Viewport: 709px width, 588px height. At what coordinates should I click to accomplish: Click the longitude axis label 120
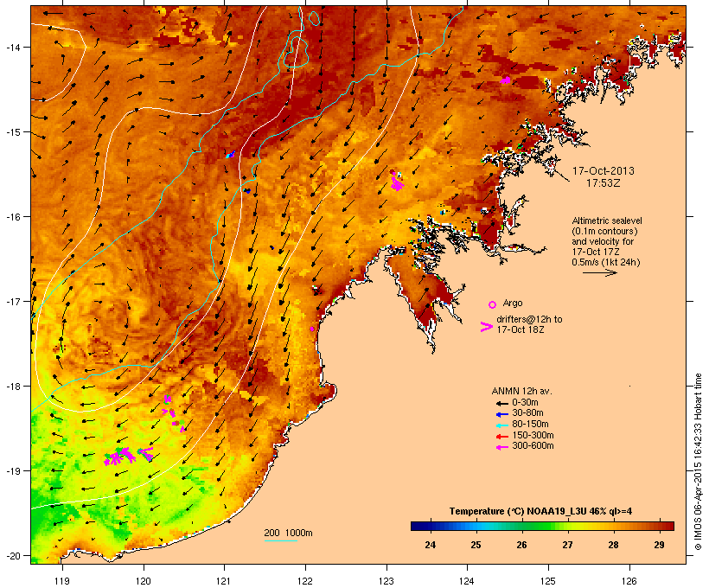point(144,581)
